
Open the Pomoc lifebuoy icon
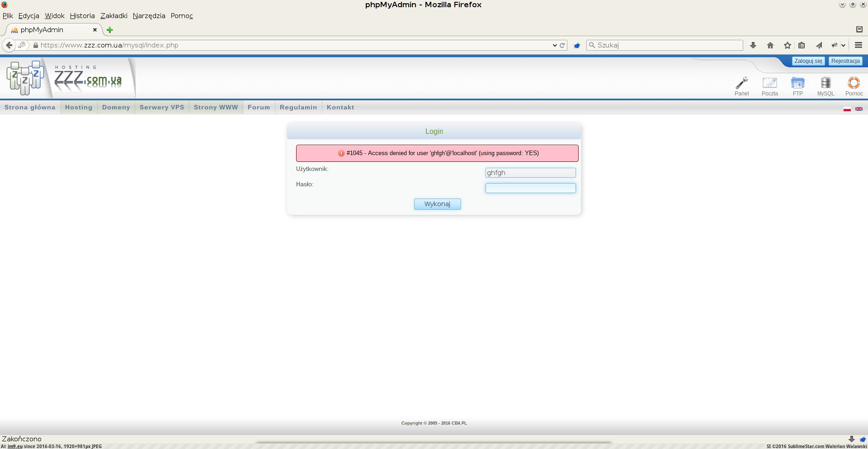[x=854, y=83]
